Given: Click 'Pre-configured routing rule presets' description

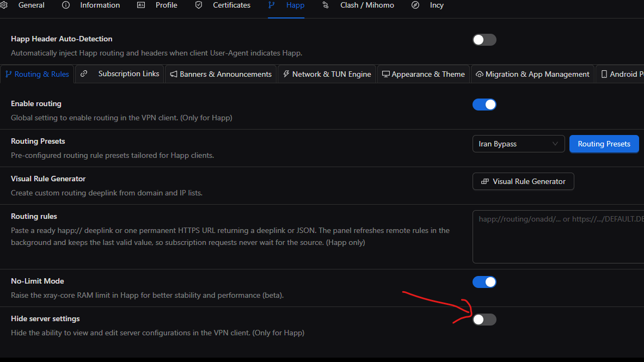Looking at the screenshot, I should (112, 155).
